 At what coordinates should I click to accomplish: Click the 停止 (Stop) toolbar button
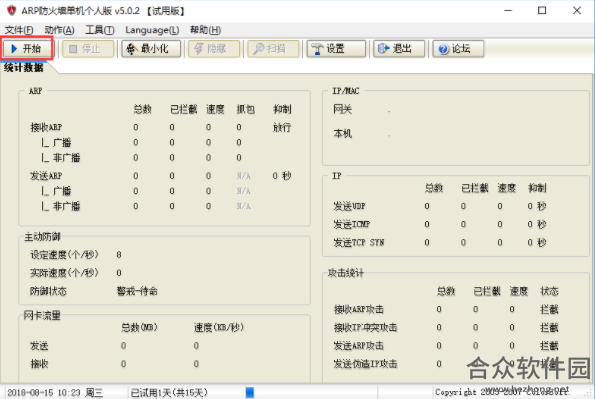pyautogui.click(x=88, y=49)
